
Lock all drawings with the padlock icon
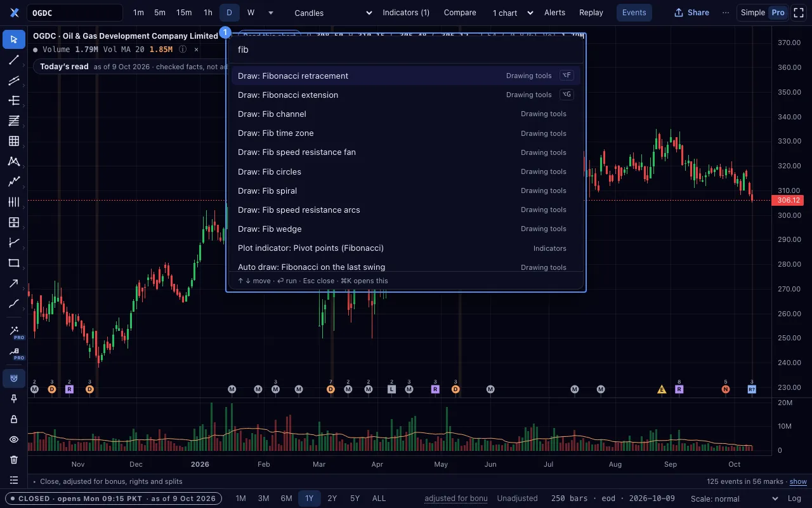pos(14,419)
